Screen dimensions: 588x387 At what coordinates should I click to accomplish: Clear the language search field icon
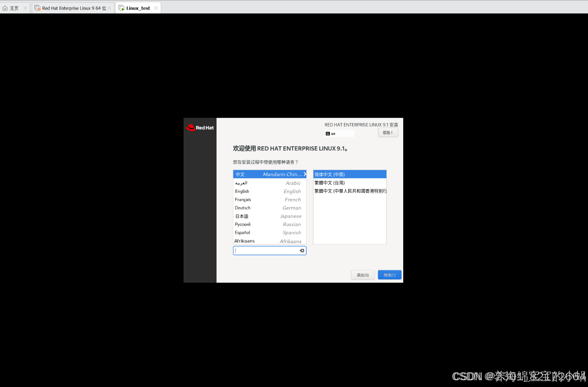[302, 251]
